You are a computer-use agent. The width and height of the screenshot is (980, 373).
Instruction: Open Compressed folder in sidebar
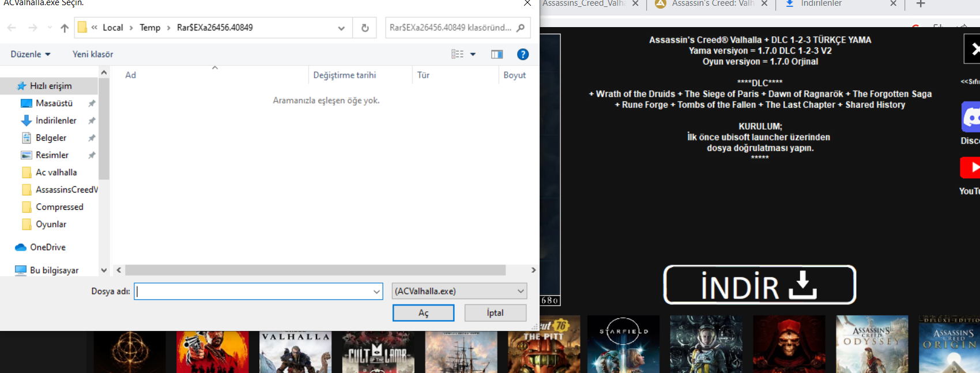pyautogui.click(x=59, y=207)
